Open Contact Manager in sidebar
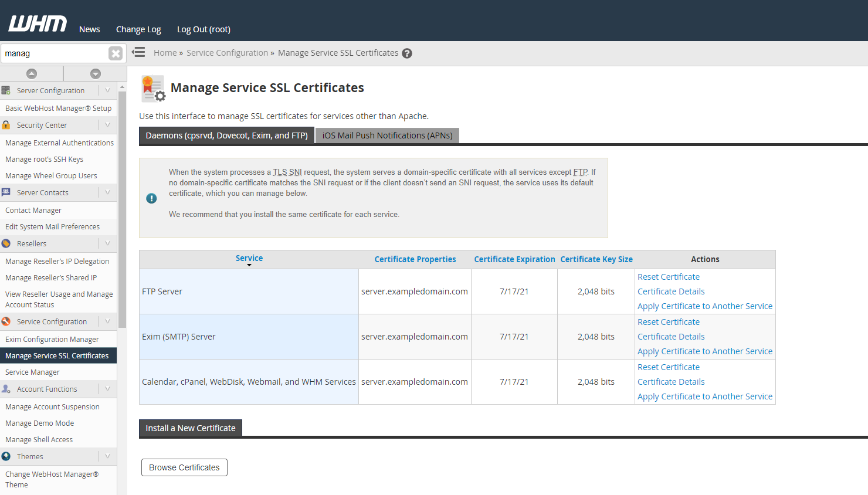 pyautogui.click(x=33, y=210)
